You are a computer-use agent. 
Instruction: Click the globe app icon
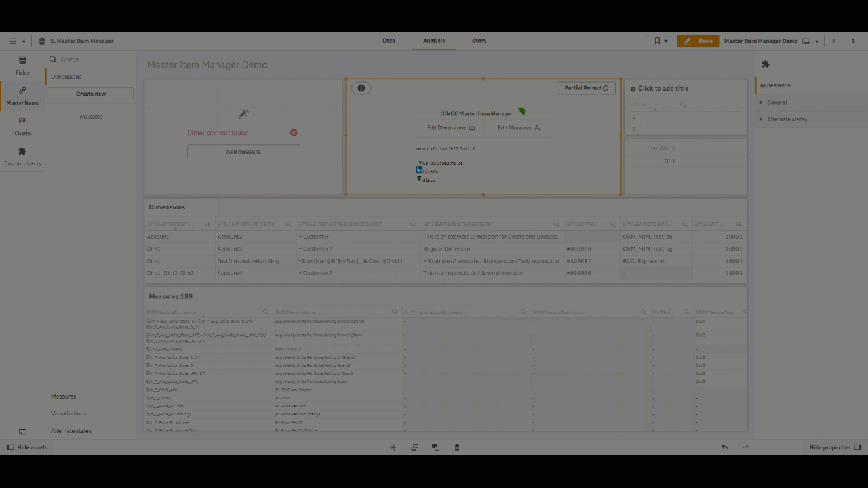click(42, 41)
